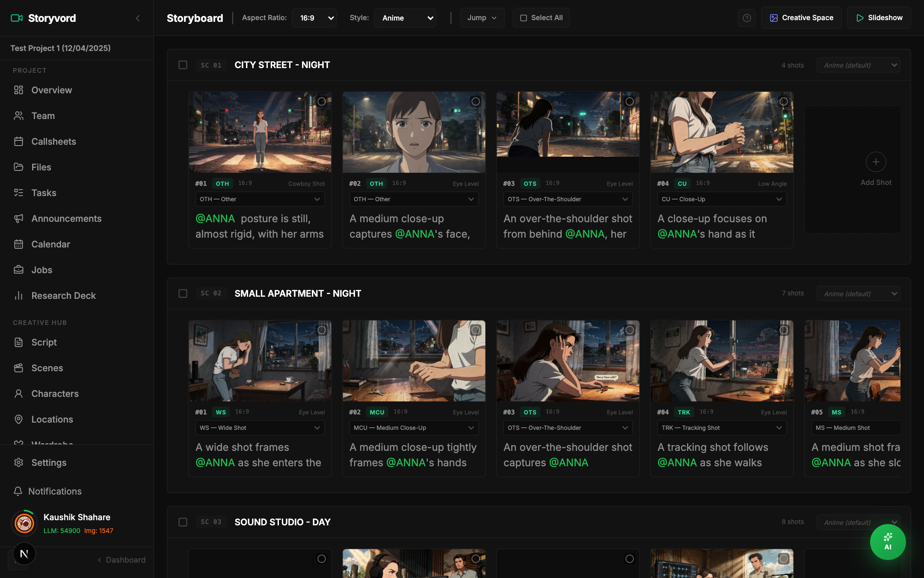Image resolution: width=924 pixels, height=578 pixels.
Task: Click the Calendar icon in sidebar
Action: (x=18, y=244)
